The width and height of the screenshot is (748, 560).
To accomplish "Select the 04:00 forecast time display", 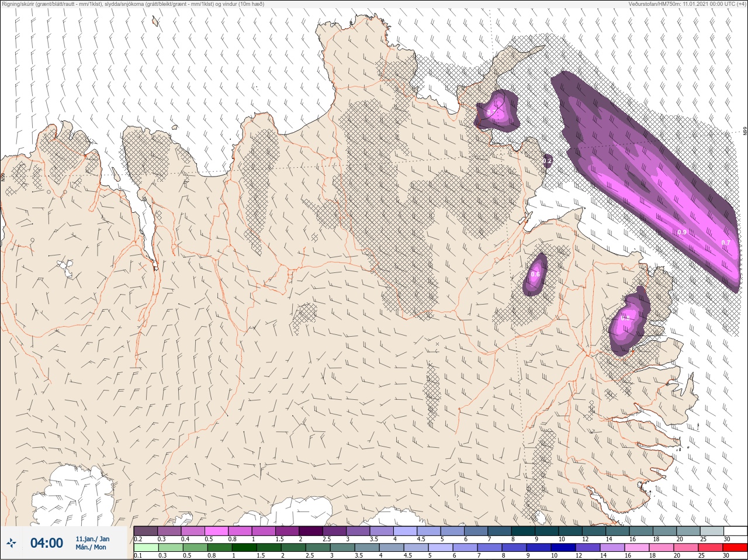I will pyautogui.click(x=47, y=543).
